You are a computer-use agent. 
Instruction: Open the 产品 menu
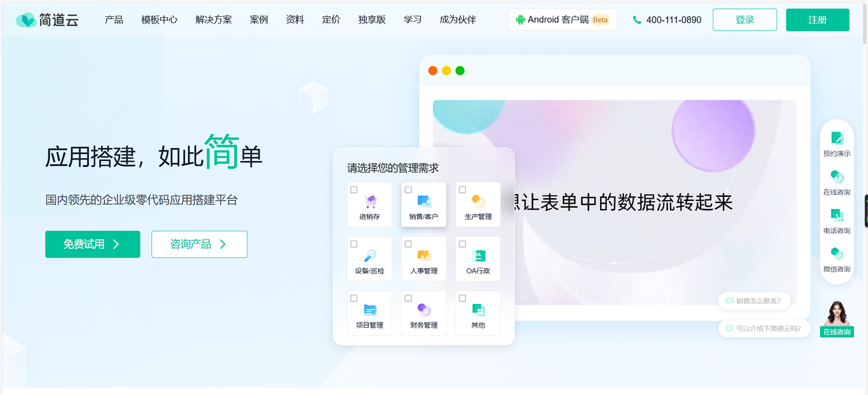click(x=114, y=20)
